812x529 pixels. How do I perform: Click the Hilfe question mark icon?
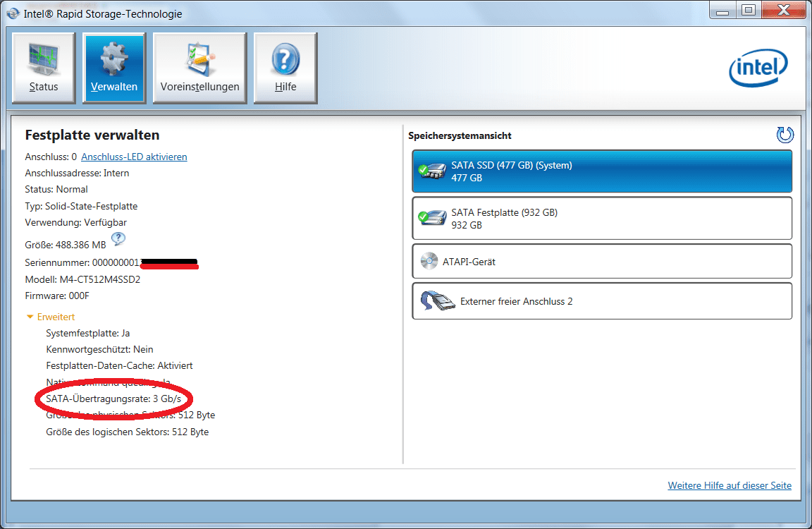285,59
